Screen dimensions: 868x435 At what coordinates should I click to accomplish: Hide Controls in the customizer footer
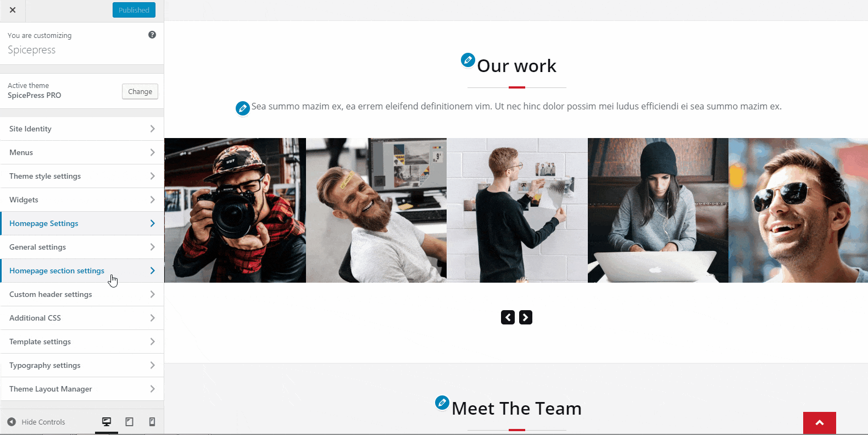(36, 422)
